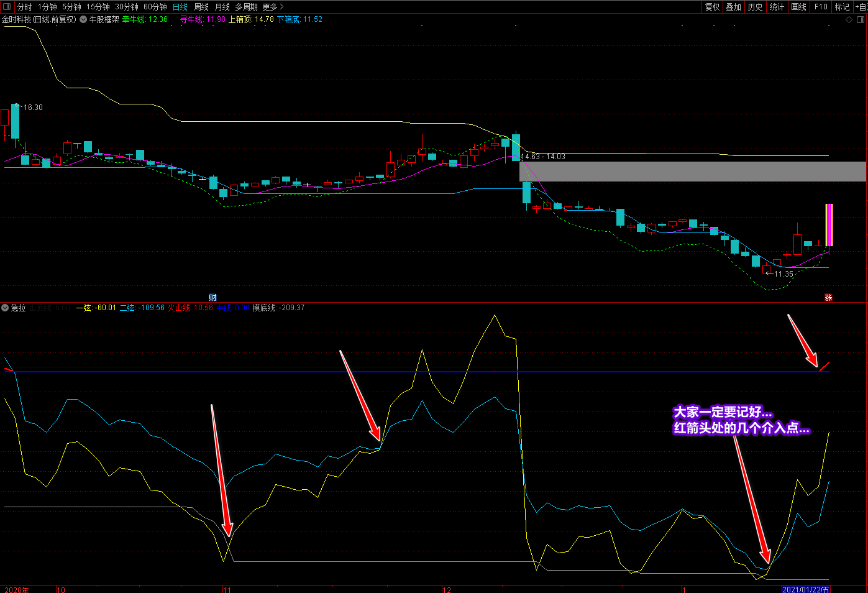The height and width of the screenshot is (593, 868).
Task: Click the 11 month marker on time axis
Action: coord(227,589)
